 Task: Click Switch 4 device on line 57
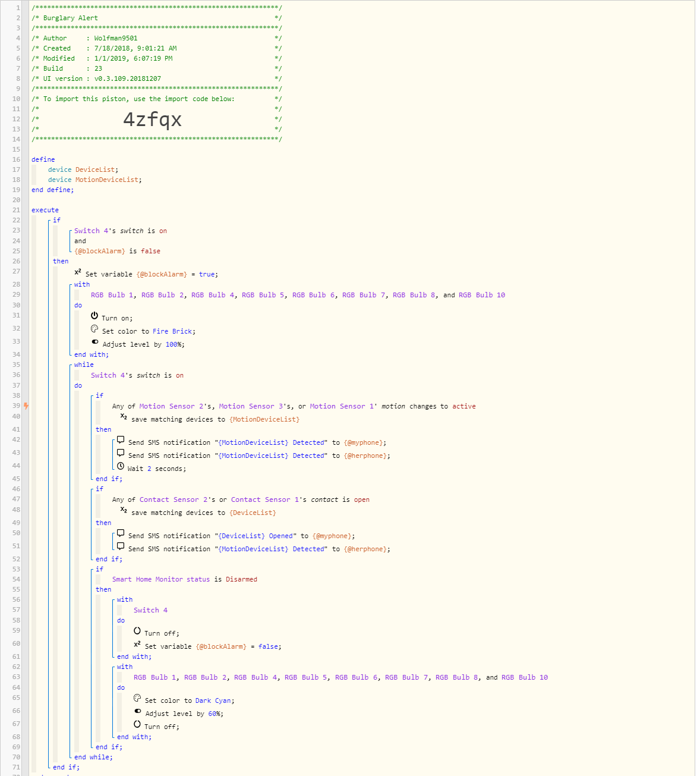click(150, 610)
